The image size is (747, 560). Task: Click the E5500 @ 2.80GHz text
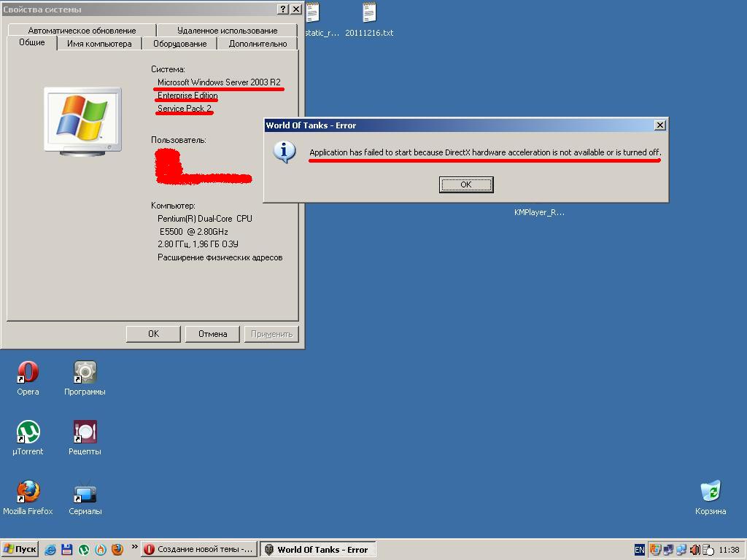pos(194,231)
